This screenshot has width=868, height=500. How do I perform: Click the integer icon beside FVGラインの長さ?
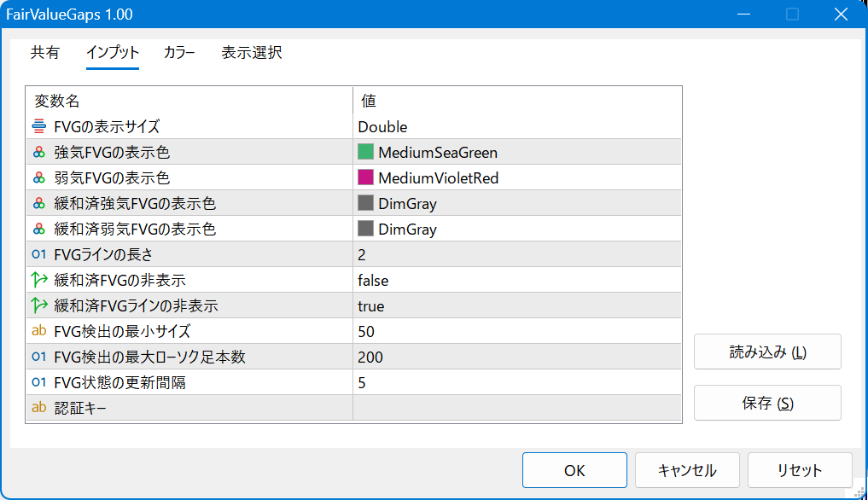tap(38, 254)
